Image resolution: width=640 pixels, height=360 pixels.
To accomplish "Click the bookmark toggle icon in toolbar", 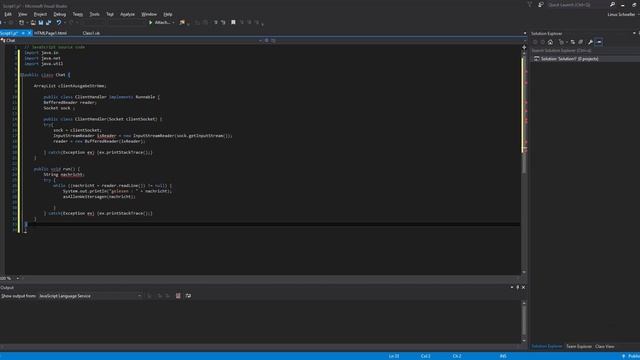I will 233,22.
